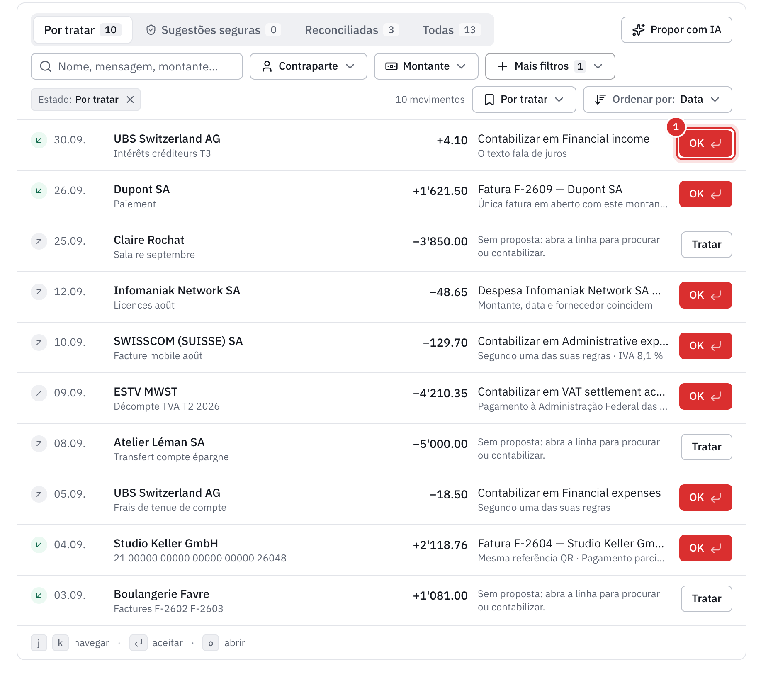Accept OK for UBS Financial expenses

[705, 498]
